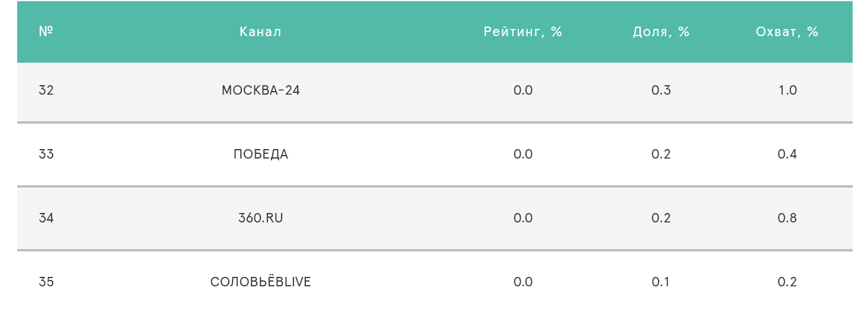Select the СОЛОВЬЁВLIVE channel name

pyautogui.click(x=260, y=282)
